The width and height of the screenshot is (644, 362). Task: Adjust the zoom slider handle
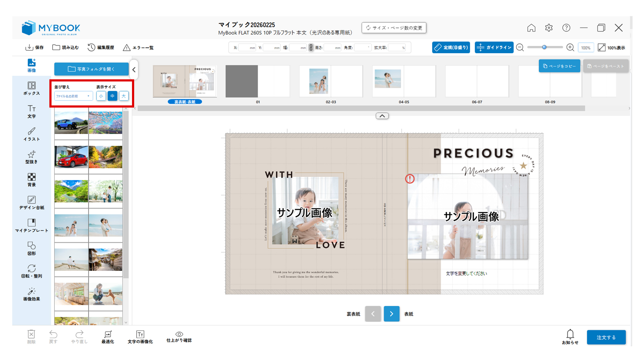click(544, 47)
